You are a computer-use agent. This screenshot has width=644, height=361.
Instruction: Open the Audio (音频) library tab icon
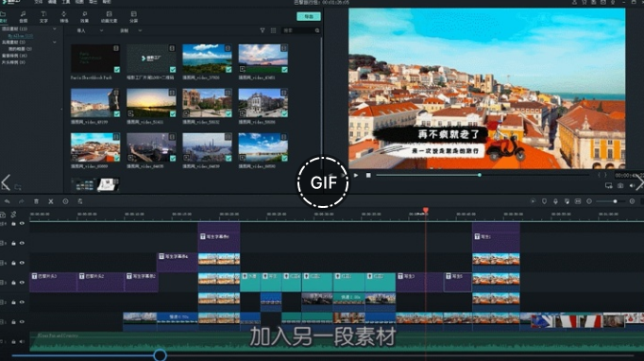24,16
